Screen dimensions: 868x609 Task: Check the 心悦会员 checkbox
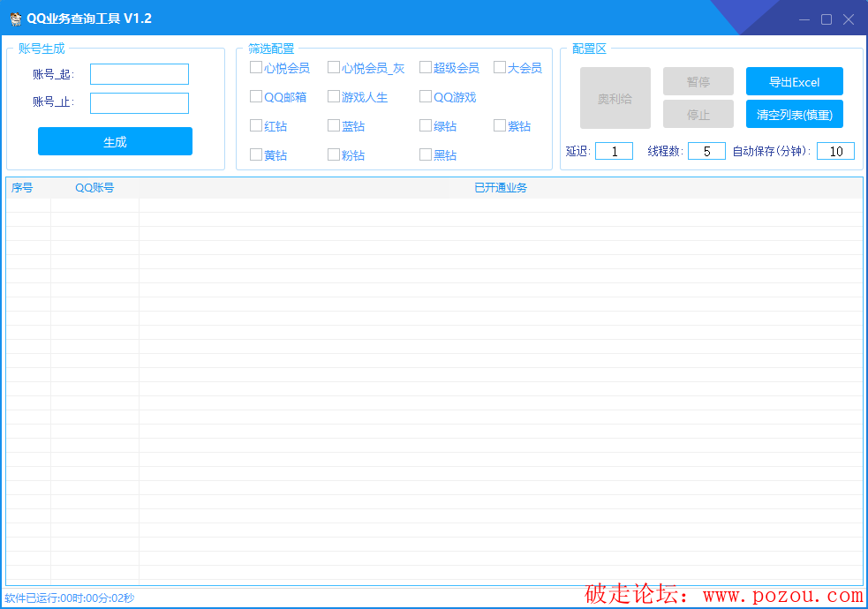(x=256, y=68)
